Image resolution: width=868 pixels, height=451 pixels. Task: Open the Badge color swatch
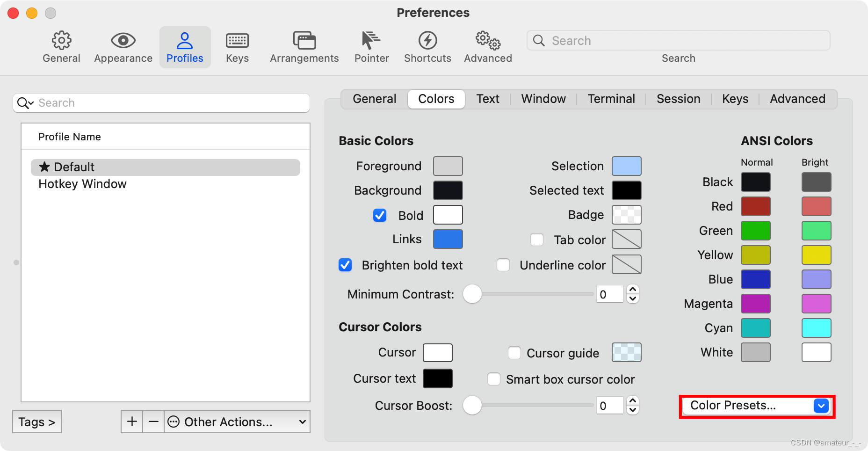(627, 215)
